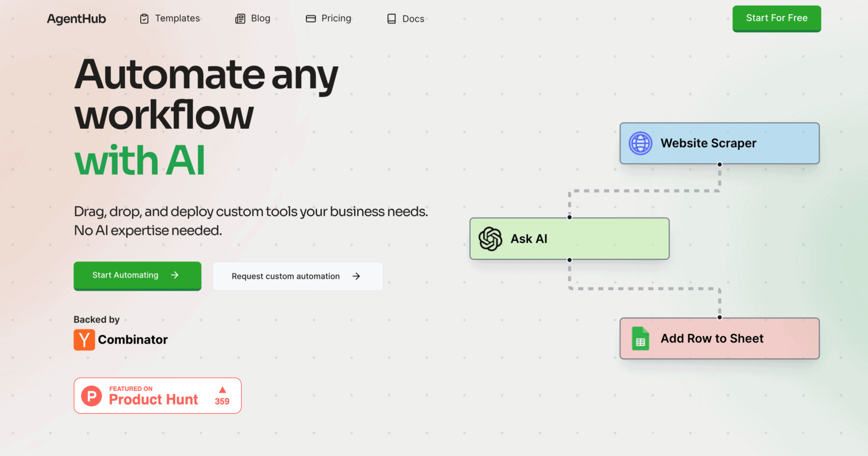
Task: Click the Pricing credit card icon
Action: tap(311, 19)
